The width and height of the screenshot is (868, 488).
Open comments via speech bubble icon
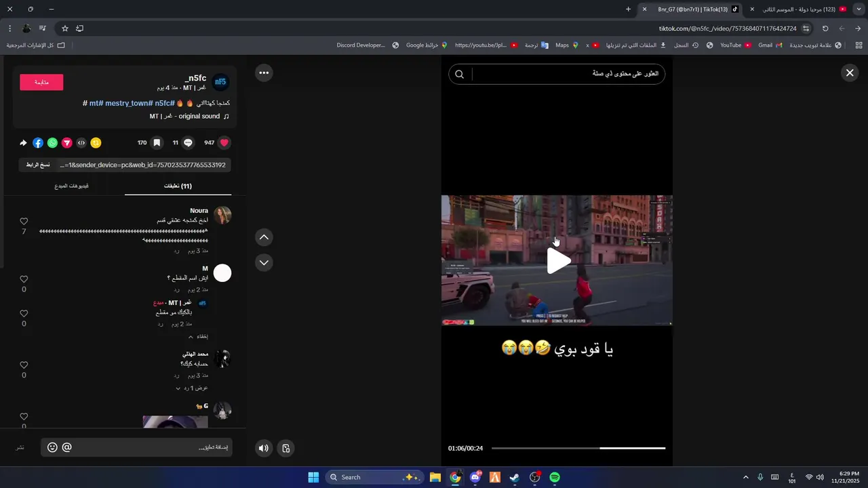(189, 143)
